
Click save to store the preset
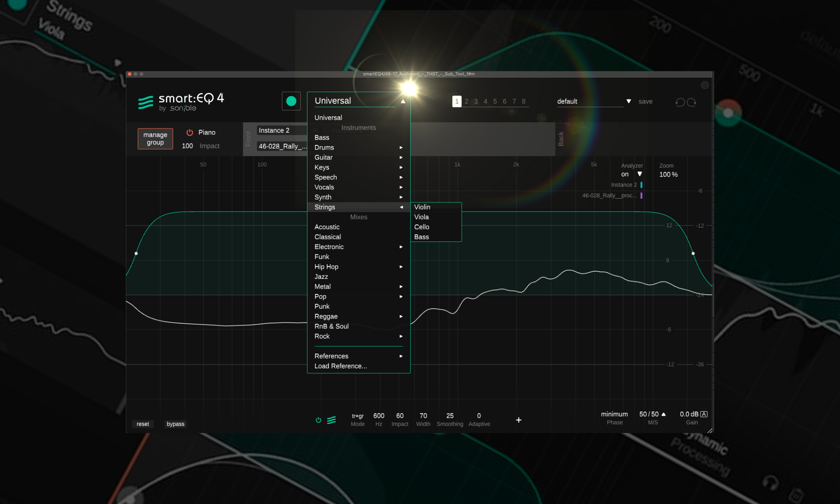pyautogui.click(x=646, y=101)
